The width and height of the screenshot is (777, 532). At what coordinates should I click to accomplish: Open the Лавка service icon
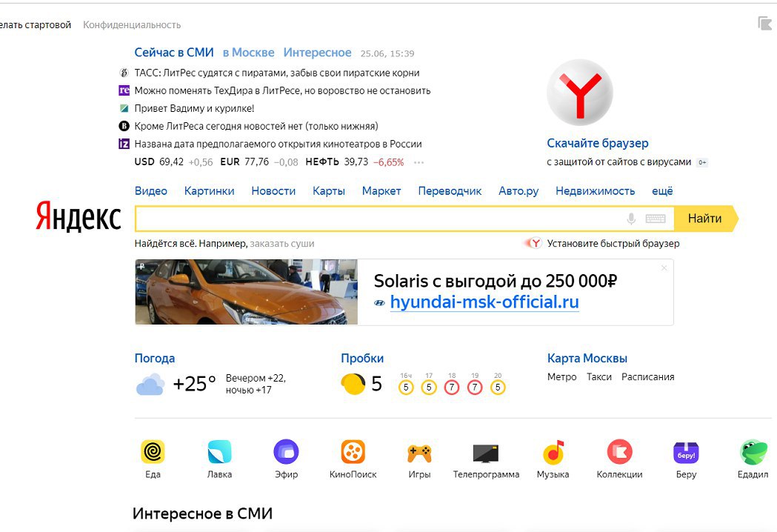tap(219, 452)
